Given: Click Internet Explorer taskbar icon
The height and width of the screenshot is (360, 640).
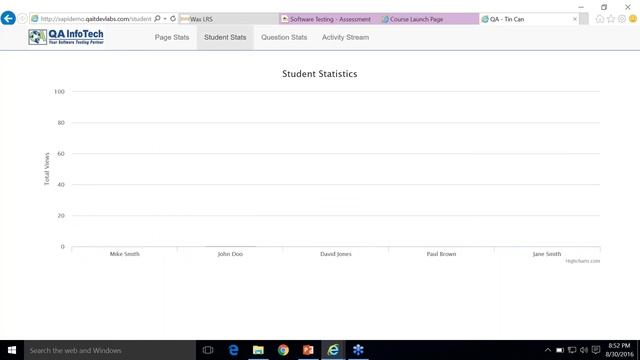Looking at the screenshot, I should 333,350.
